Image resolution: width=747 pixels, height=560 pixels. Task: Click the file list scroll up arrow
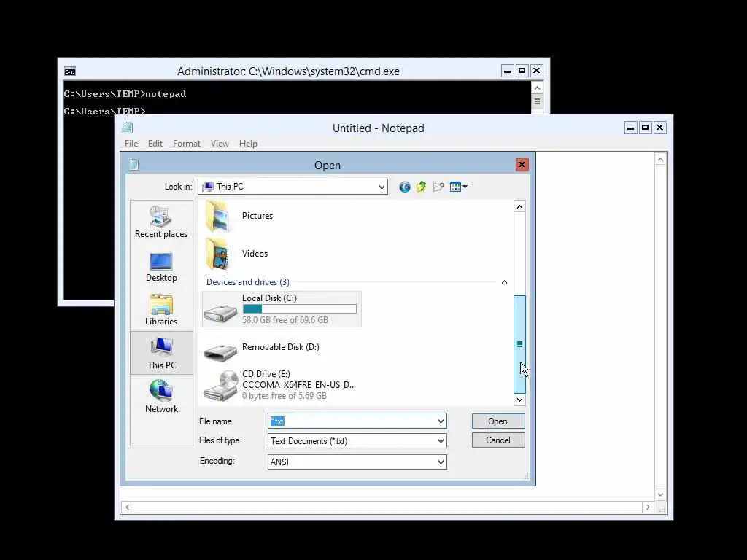click(519, 206)
